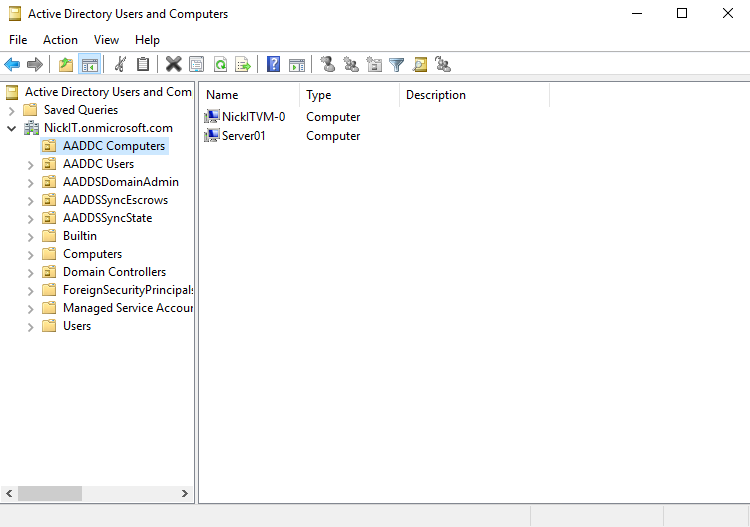Expand the Saved Queries node
This screenshot has height=527, width=750.
coord(12,111)
